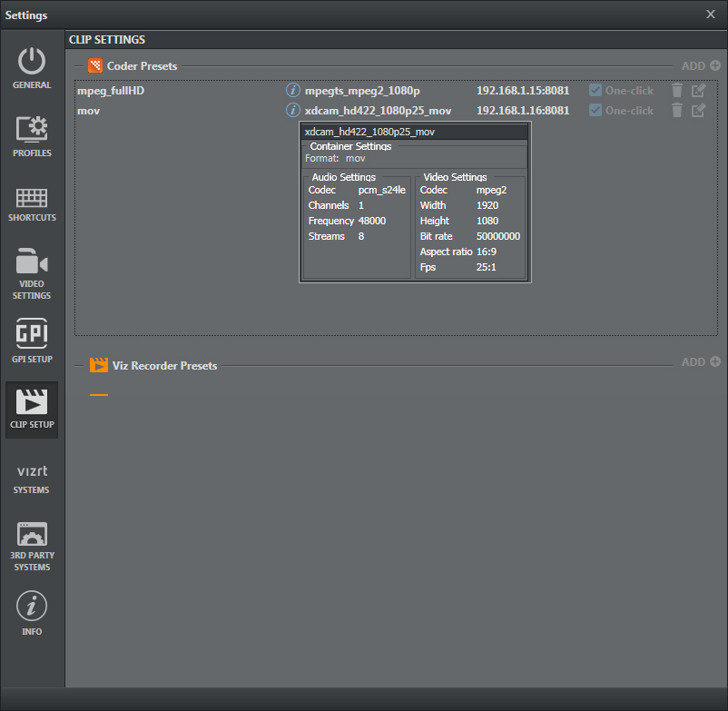Go to the Profiles tab
728x711 pixels.
click(x=32, y=136)
